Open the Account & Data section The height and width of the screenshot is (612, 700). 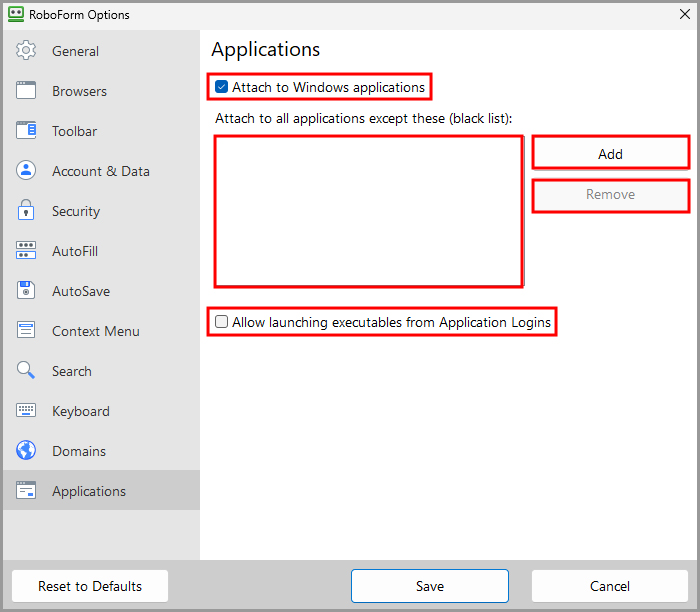pyautogui.click(x=100, y=171)
